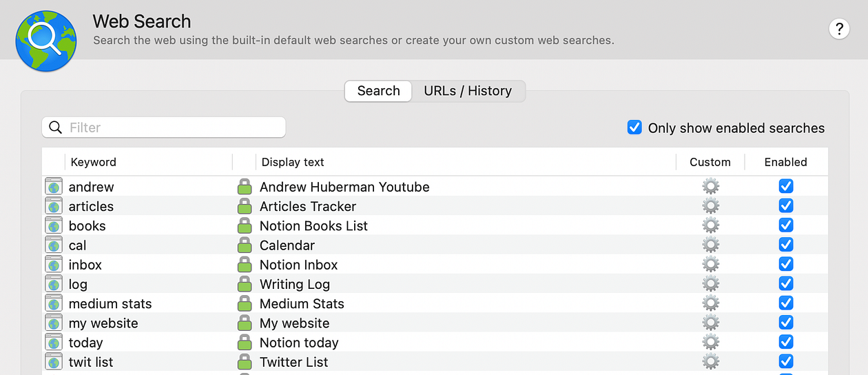Click into the Filter search field

(x=172, y=128)
